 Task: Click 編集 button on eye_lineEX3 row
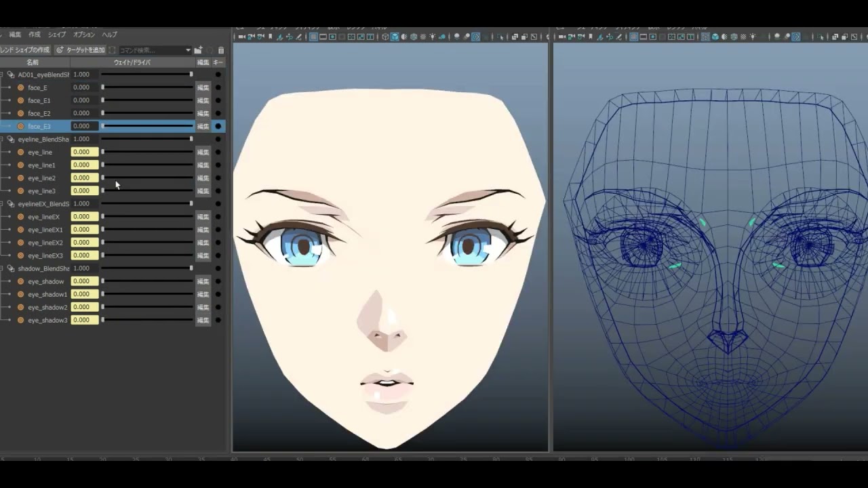(x=203, y=256)
